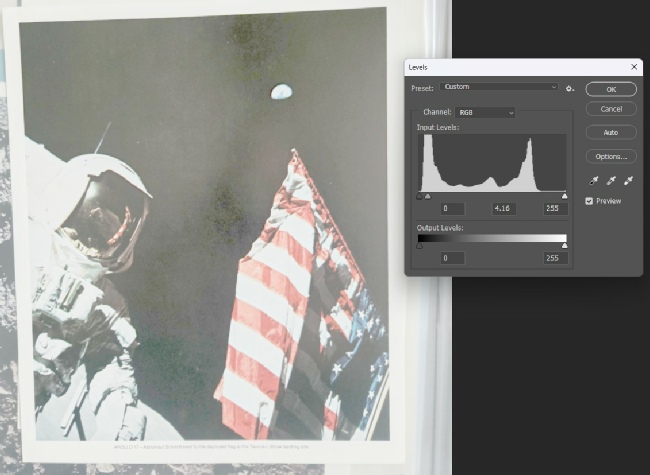Expand the Channel dropdown set to RGB
The width and height of the screenshot is (650, 475).
pos(485,113)
